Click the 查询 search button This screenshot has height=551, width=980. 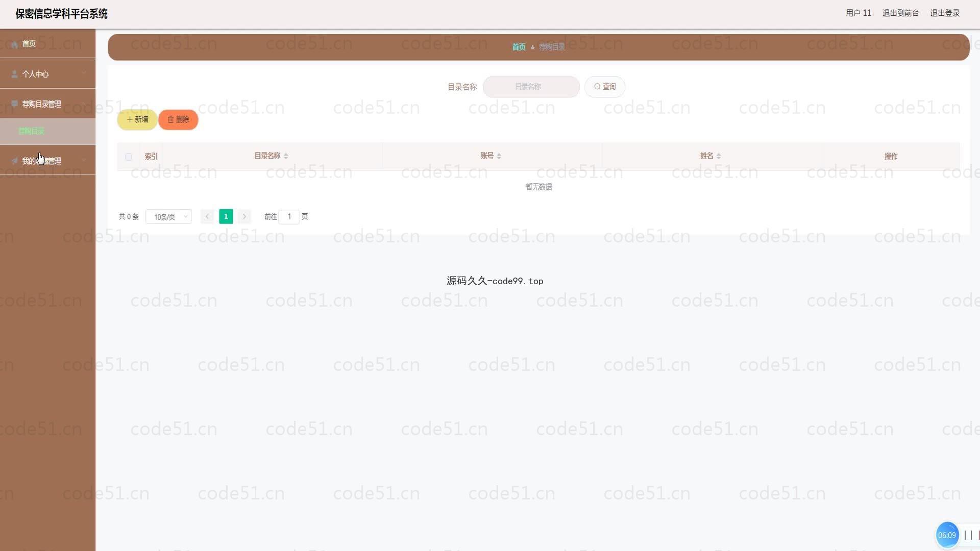[605, 87]
